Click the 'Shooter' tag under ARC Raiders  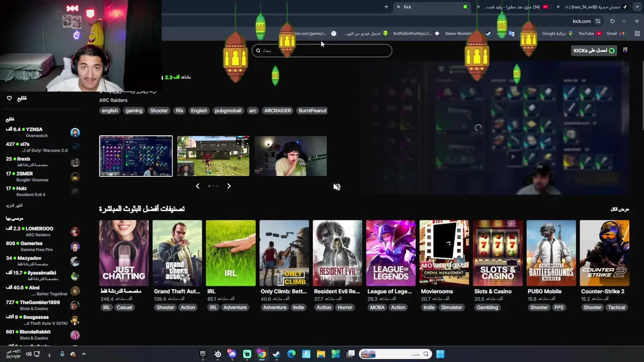pos(159,111)
